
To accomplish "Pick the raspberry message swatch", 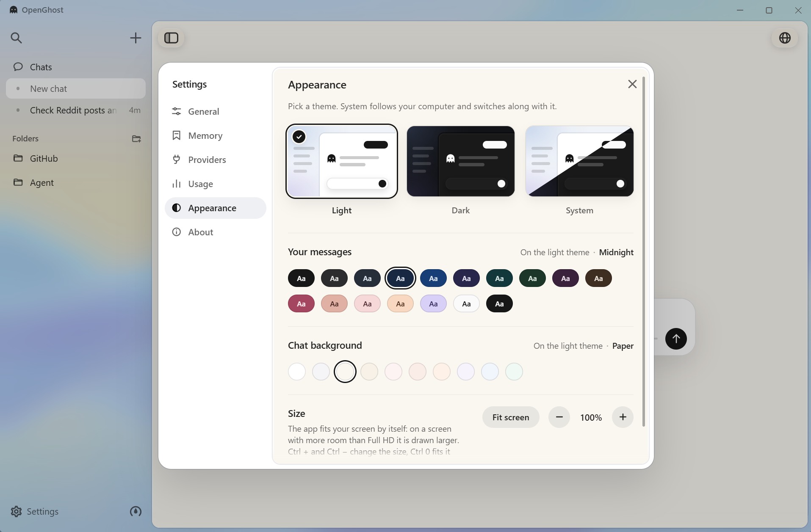I will click(x=301, y=303).
